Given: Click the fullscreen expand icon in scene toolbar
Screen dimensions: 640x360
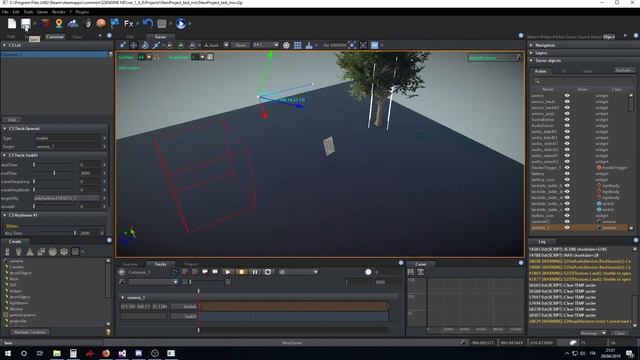Looking at the screenshot, I should point(363,45).
